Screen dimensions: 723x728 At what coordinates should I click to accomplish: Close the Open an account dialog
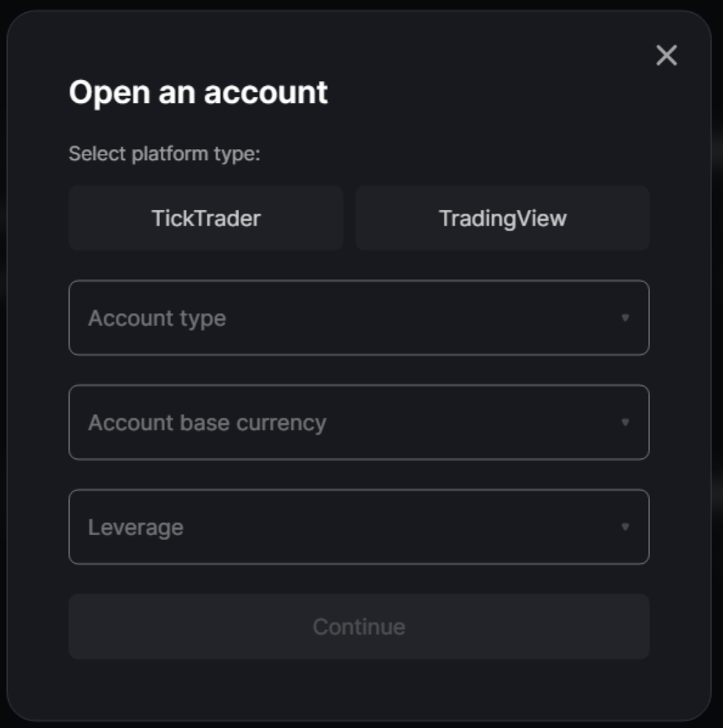[666, 55]
